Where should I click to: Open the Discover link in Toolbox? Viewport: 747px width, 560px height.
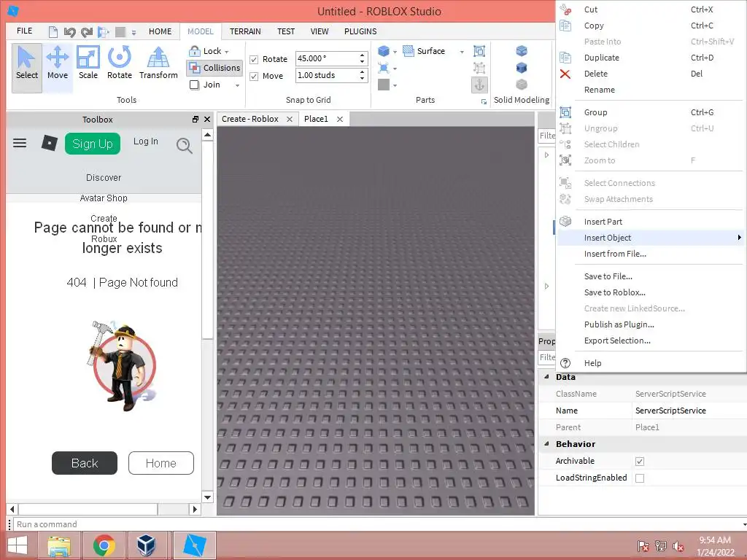coord(104,178)
